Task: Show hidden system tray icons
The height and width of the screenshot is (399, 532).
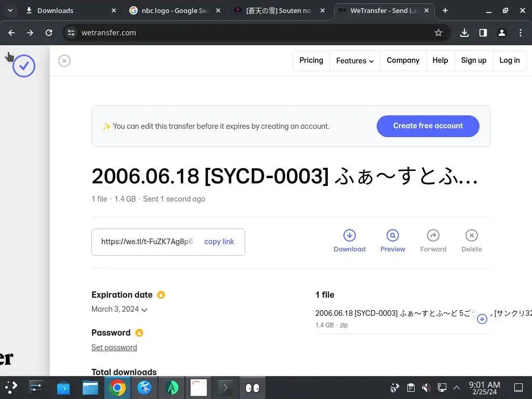Action: pos(457,388)
